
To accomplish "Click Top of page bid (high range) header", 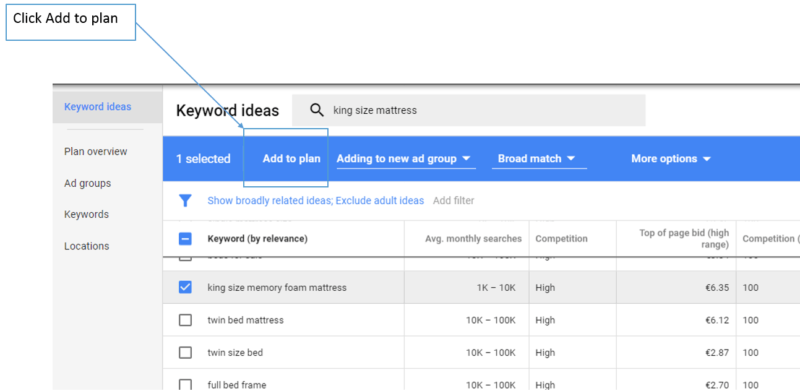I will [684, 238].
